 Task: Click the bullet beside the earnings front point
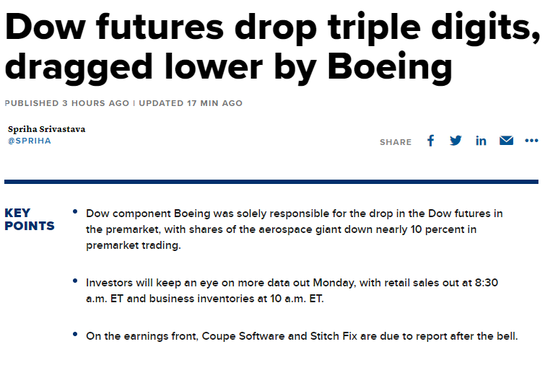pyautogui.click(x=75, y=334)
